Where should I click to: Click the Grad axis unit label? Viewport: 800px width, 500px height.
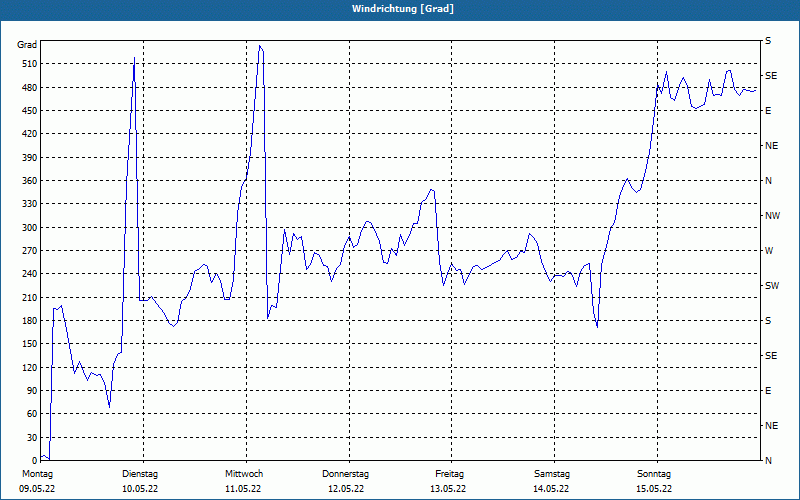click(x=27, y=45)
